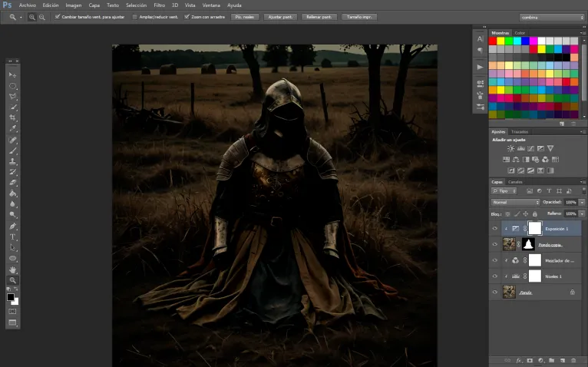Add a Curves adjustment

[530, 149]
